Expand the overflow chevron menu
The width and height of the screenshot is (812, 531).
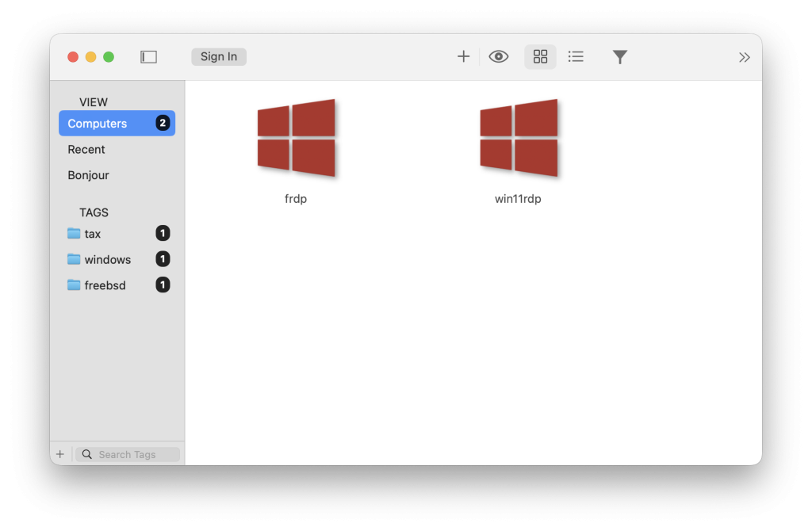(744, 56)
